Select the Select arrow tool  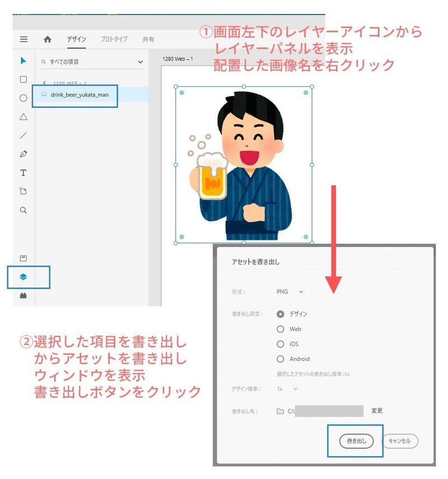[23, 61]
